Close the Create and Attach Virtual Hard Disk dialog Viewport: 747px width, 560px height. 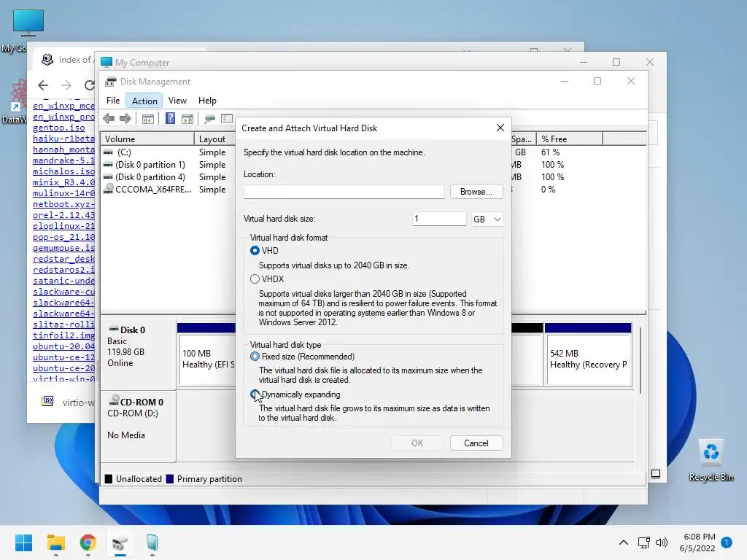coord(500,128)
